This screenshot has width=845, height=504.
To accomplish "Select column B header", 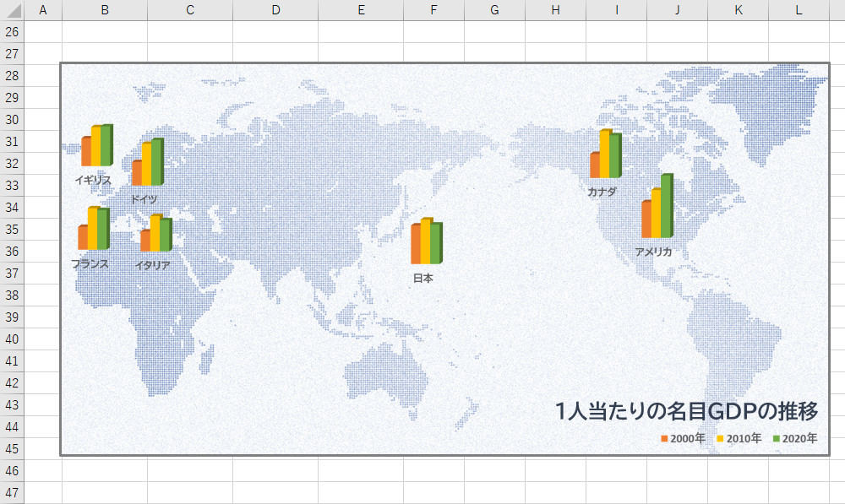I will click(x=105, y=10).
